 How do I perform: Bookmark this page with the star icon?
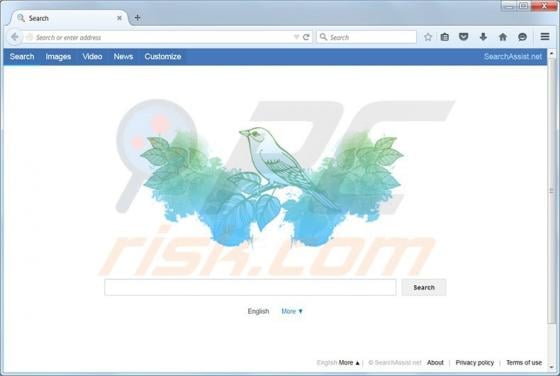(428, 37)
